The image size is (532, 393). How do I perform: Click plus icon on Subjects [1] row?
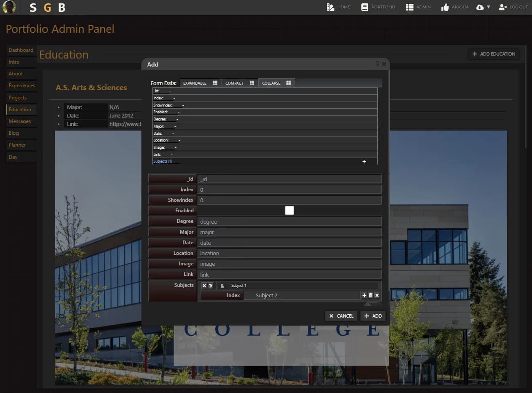[x=364, y=162]
